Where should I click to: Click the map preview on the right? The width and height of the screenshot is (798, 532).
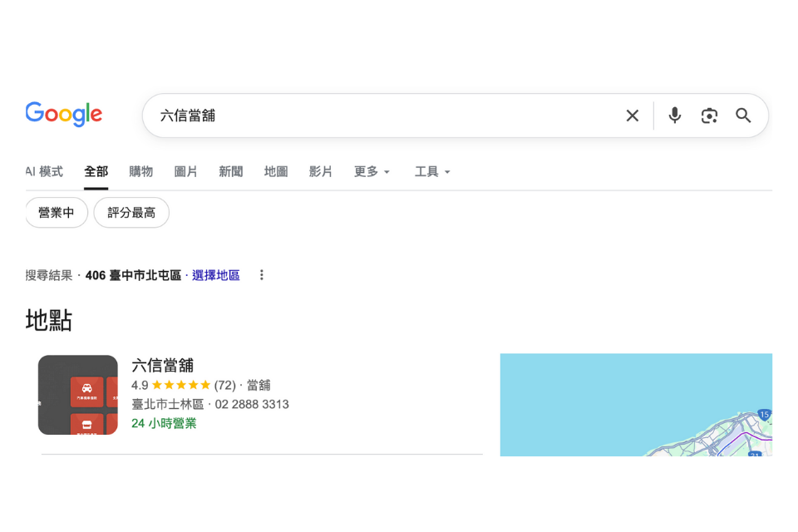636,405
